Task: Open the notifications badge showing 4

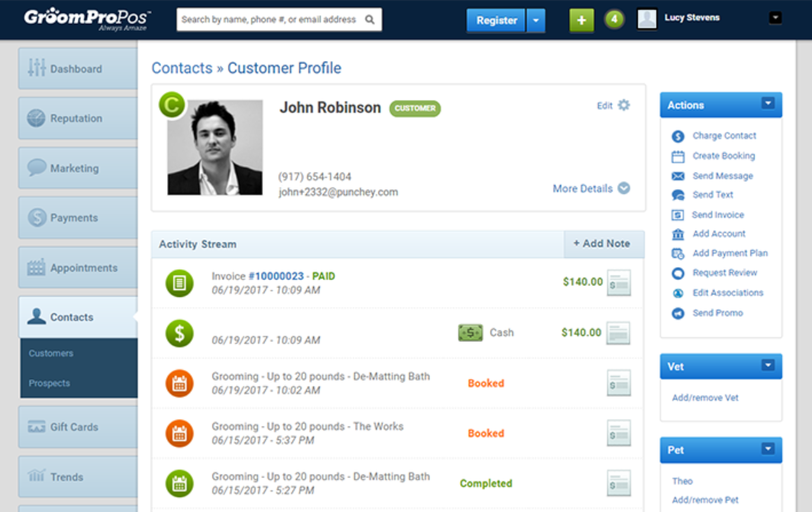Action: point(614,20)
